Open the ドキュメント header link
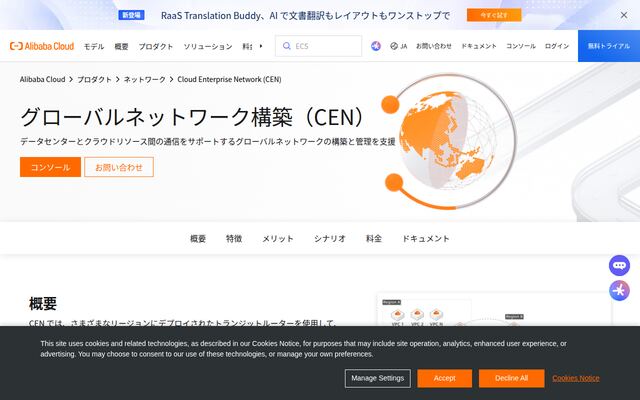Screen dimensions: 640x400 click(x=479, y=46)
